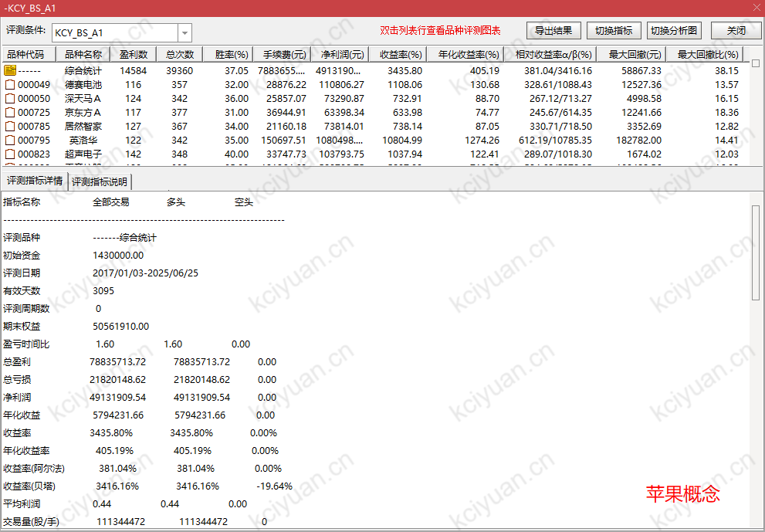This screenshot has height=532, width=765.
Task: Click the document icon beside code 000785
Action: point(10,126)
